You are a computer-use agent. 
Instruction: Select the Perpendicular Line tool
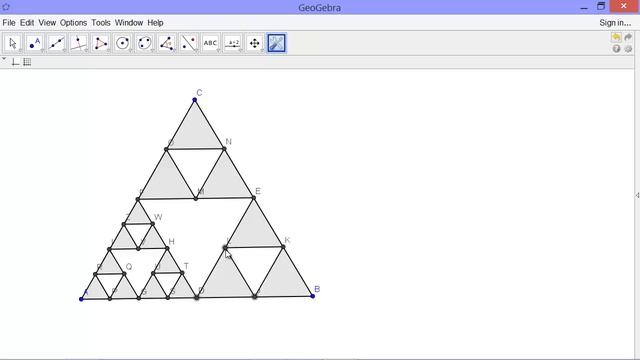click(x=78, y=43)
